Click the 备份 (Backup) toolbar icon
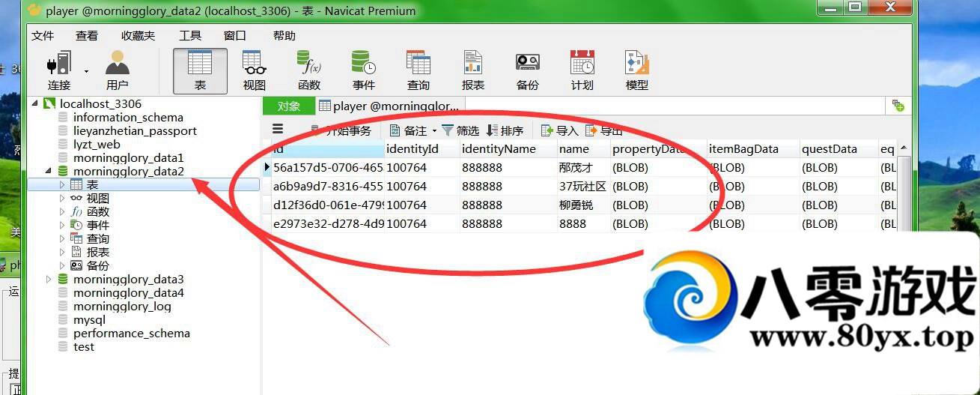Screen dimensions: 980x395 (x=528, y=70)
